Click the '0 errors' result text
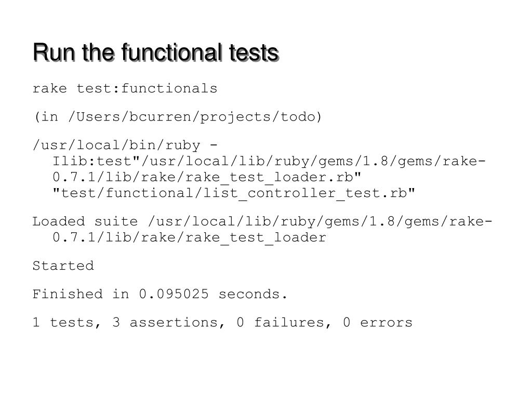The height and width of the screenshot is (399, 532). click(x=378, y=323)
